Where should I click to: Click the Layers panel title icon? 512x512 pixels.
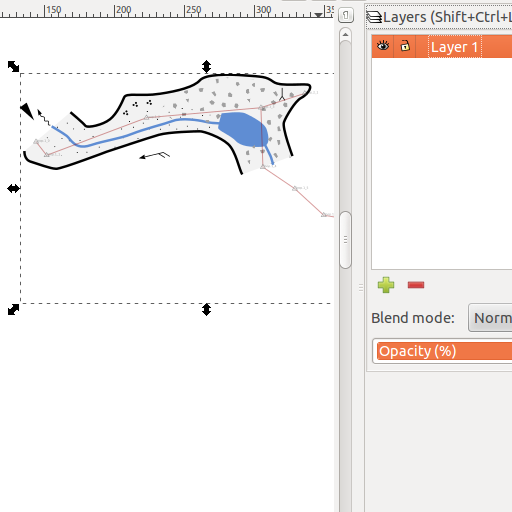[374, 17]
